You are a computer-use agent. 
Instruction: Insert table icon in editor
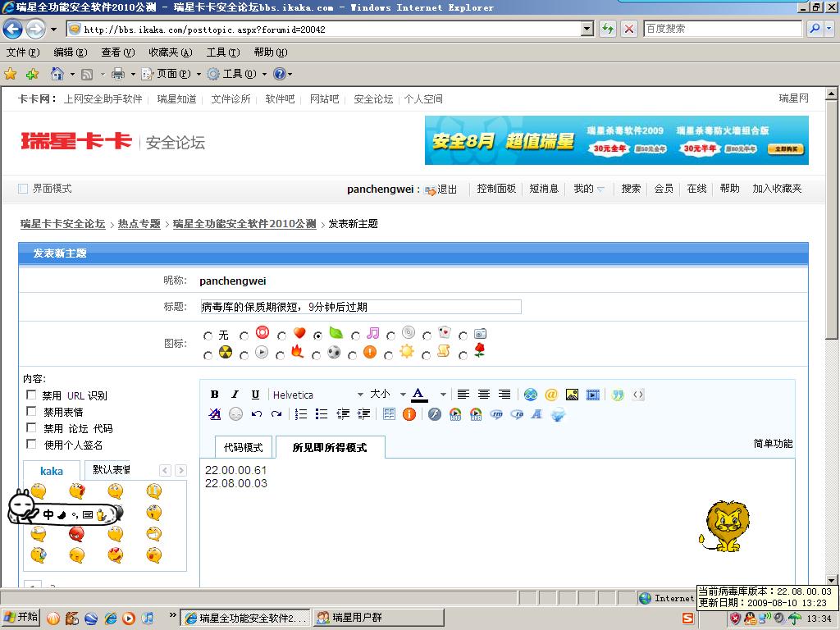coord(389,414)
